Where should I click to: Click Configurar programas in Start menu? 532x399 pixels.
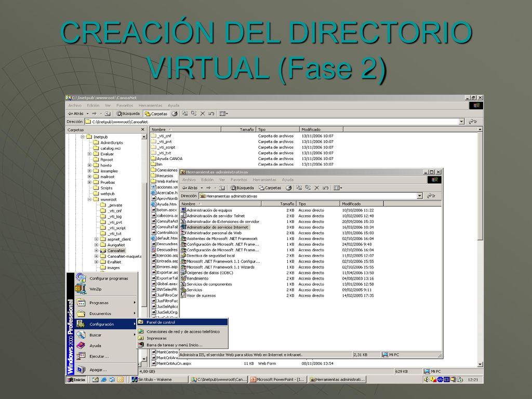point(106,278)
